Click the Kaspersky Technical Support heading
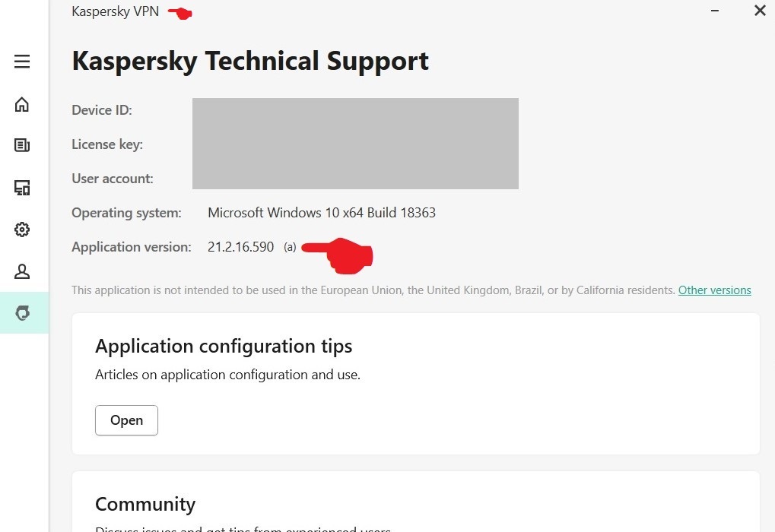775x532 pixels. (250, 62)
